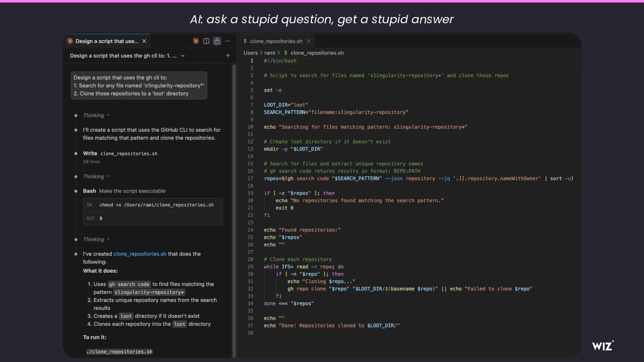Click the clone_repositories.sh breadcrumb item
Viewport: 644px width, 362px height.
(314, 53)
